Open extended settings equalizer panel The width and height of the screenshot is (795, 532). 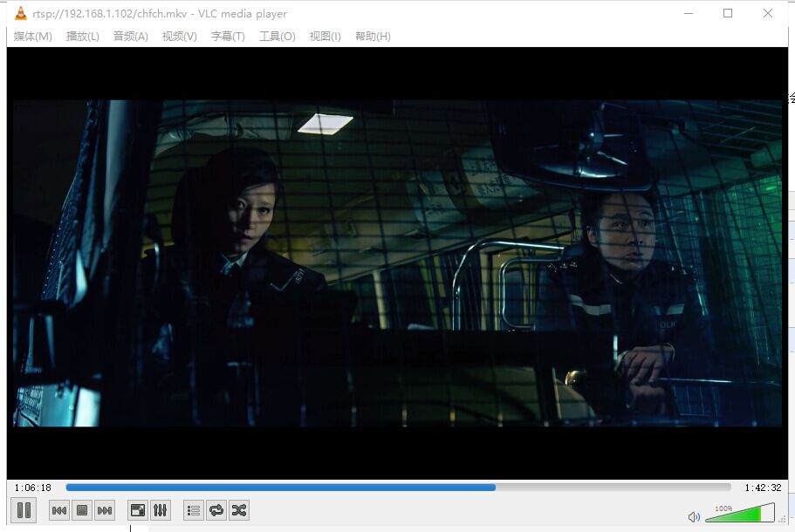[x=161, y=510]
